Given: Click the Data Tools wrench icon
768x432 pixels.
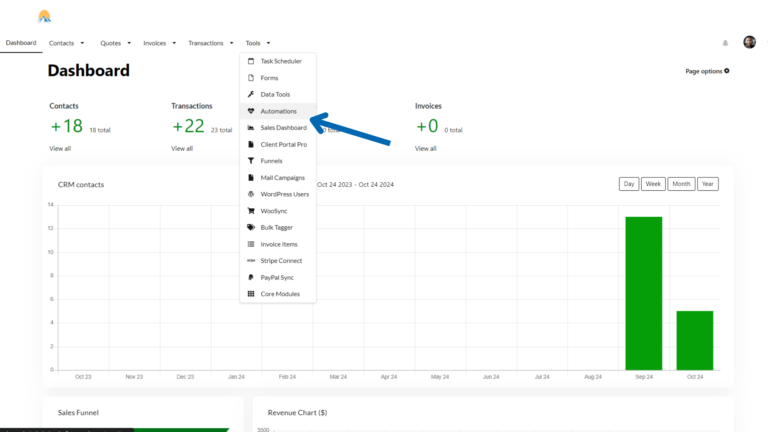Looking at the screenshot, I should (251, 94).
